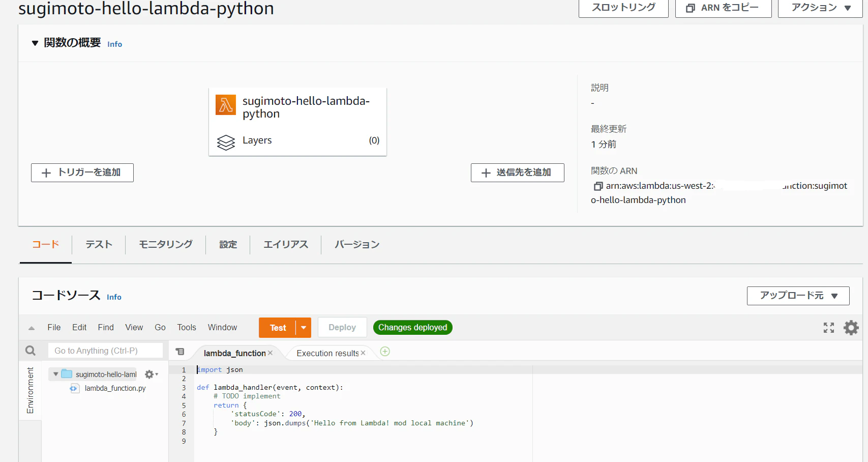This screenshot has width=868, height=462.
Task: Switch to the コード tab
Action: tap(46, 245)
